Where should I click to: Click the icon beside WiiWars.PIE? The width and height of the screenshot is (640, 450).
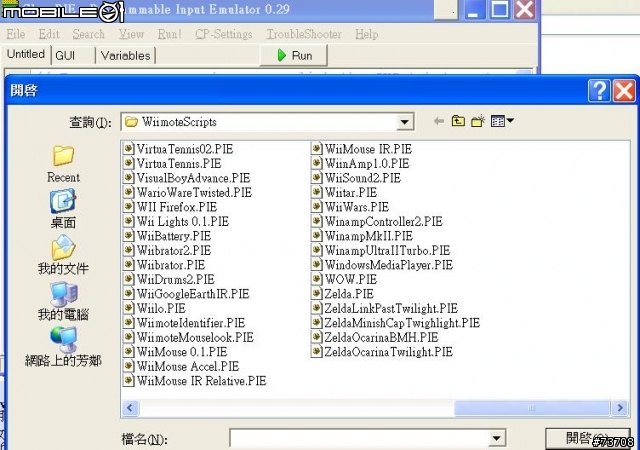pos(317,207)
